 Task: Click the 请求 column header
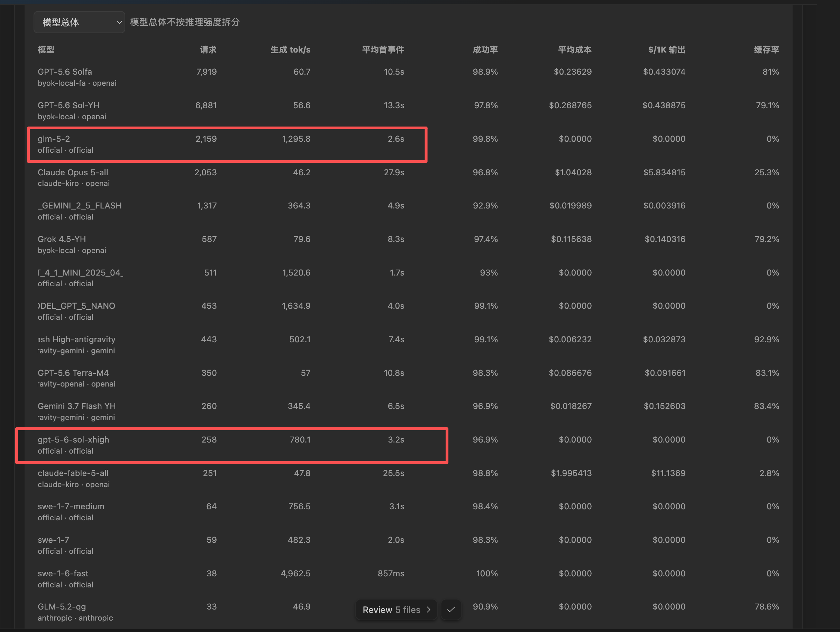(x=209, y=50)
